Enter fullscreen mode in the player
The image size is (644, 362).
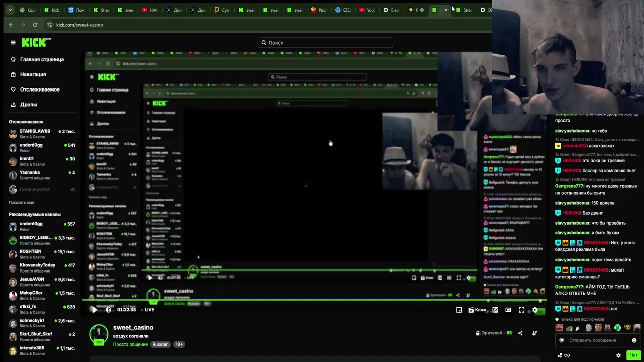[522, 310]
